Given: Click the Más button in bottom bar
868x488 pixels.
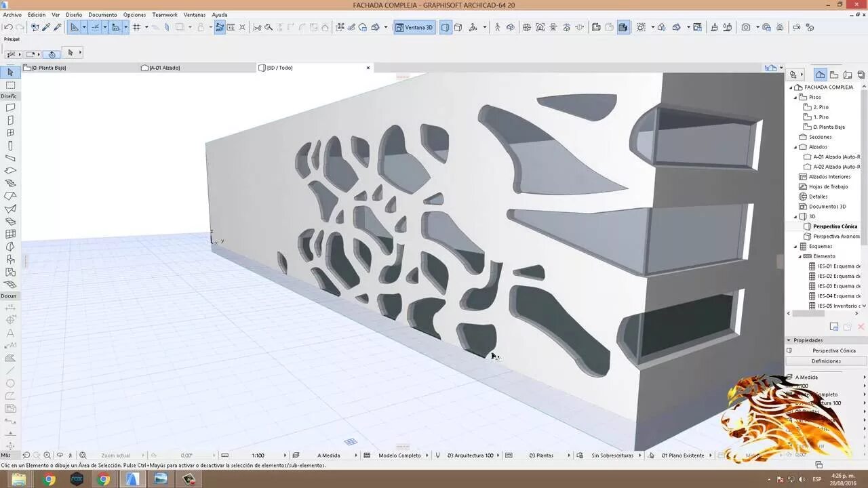Looking at the screenshot, I should tap(6, 455).
